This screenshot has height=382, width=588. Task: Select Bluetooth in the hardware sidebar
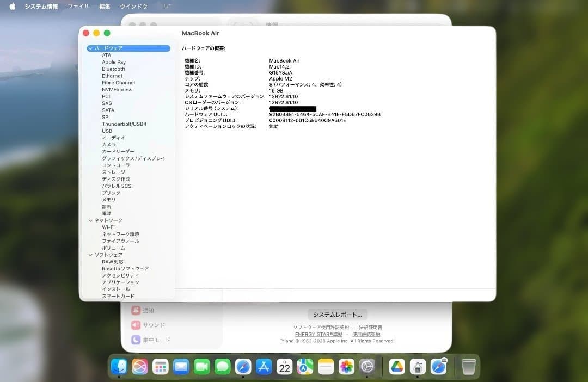(x=113, y=69)
